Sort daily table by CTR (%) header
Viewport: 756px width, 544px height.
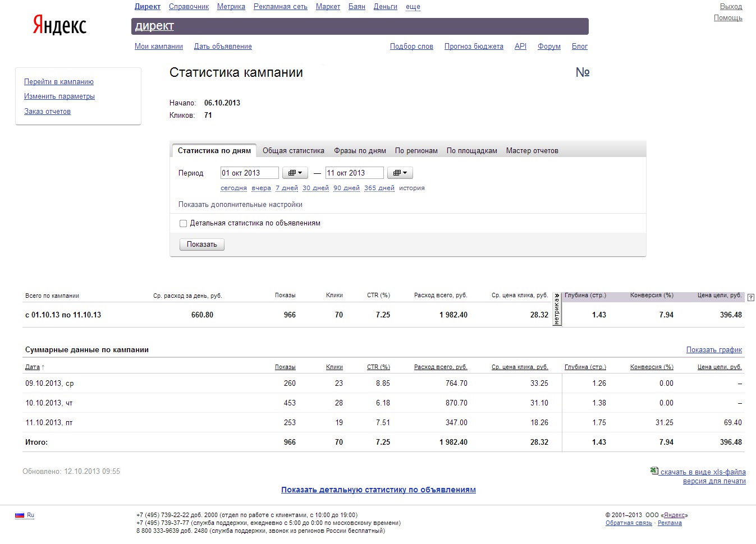[378, 367]
